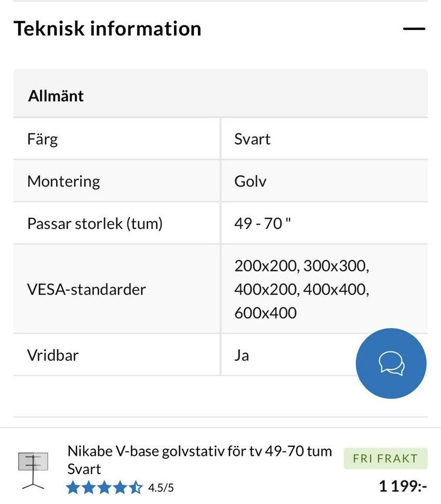
Task: Open the blue chat bubble button
Action: tap(391, 363)
